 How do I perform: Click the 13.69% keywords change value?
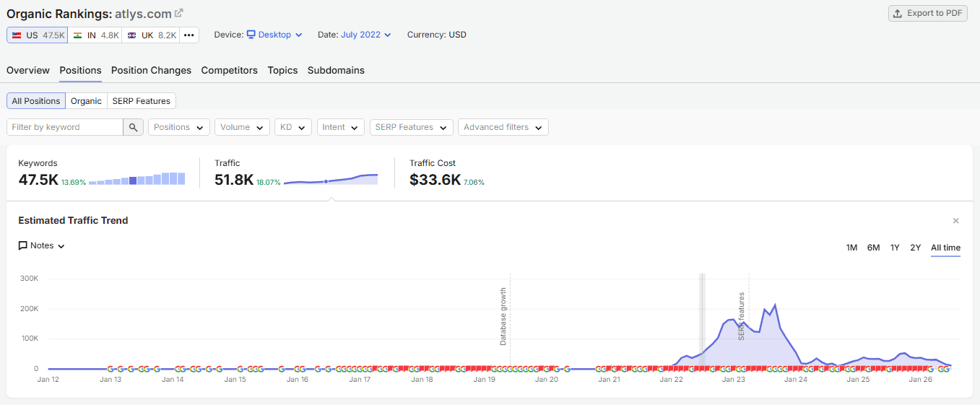click(74, 183)
